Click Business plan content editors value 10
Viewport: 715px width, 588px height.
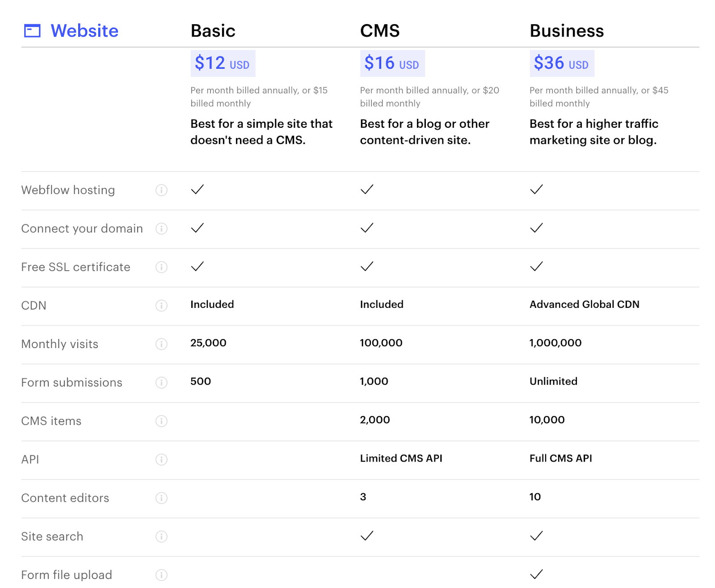(535, 496)
